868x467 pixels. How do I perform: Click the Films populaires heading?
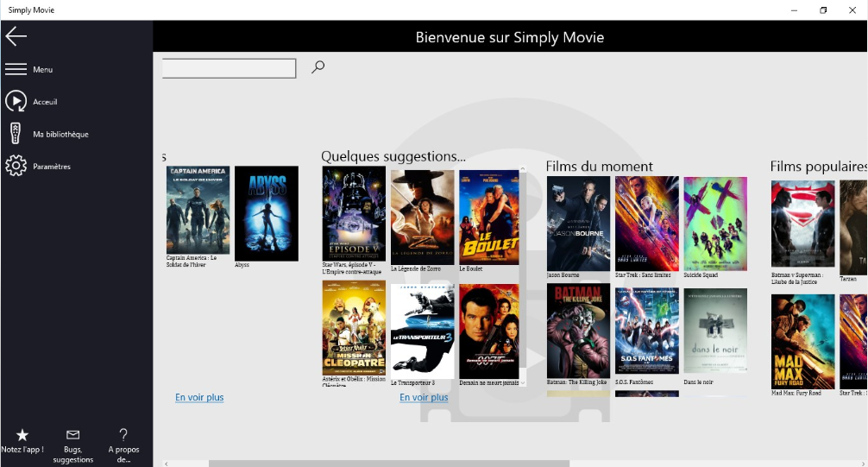[819, 167]
